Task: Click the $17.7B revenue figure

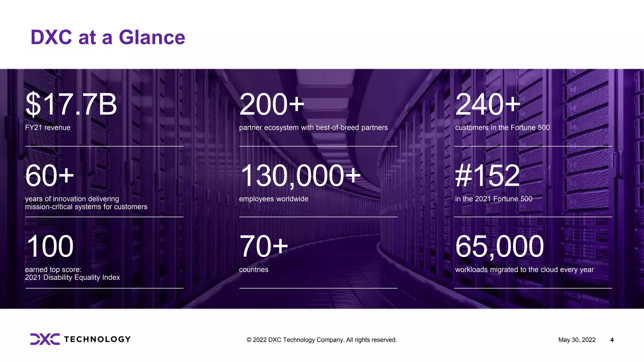Action: tap(71, 104)
